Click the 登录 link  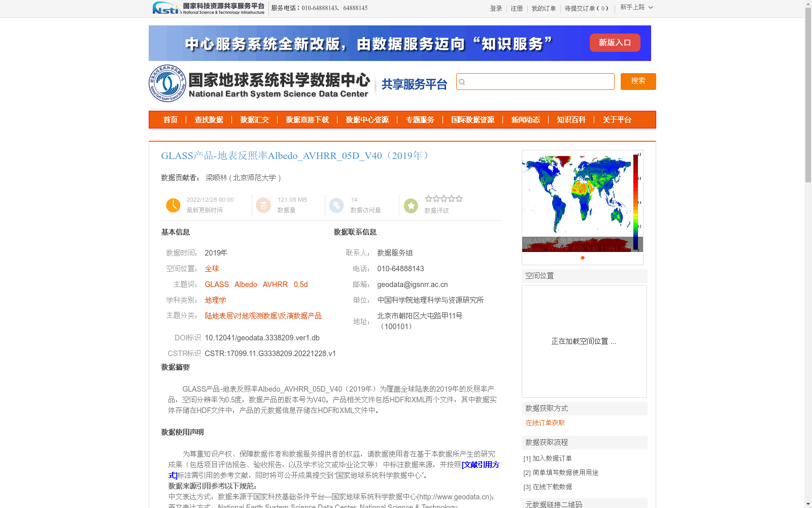click(x=496, y=9)
